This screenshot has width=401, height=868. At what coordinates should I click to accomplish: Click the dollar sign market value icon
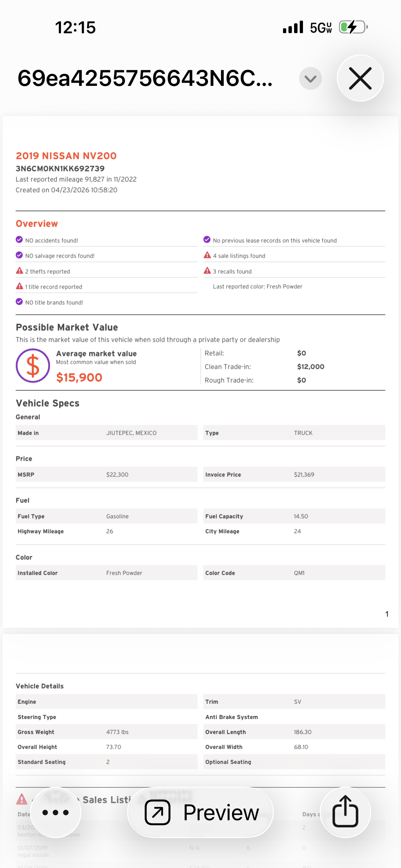click(33, 366)
